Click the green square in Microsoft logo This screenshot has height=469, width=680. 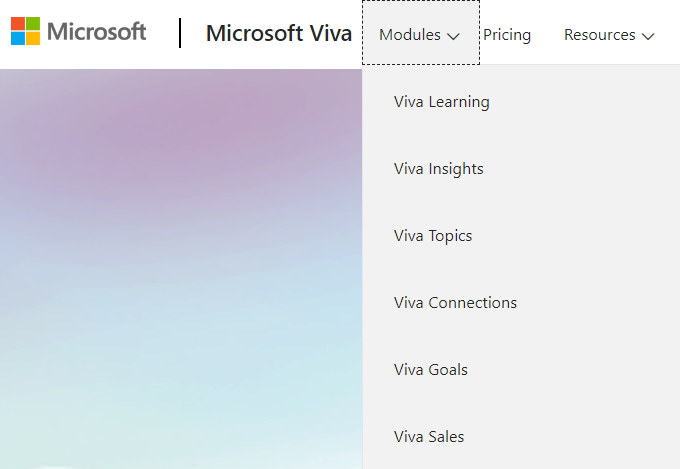coord(33,23)
